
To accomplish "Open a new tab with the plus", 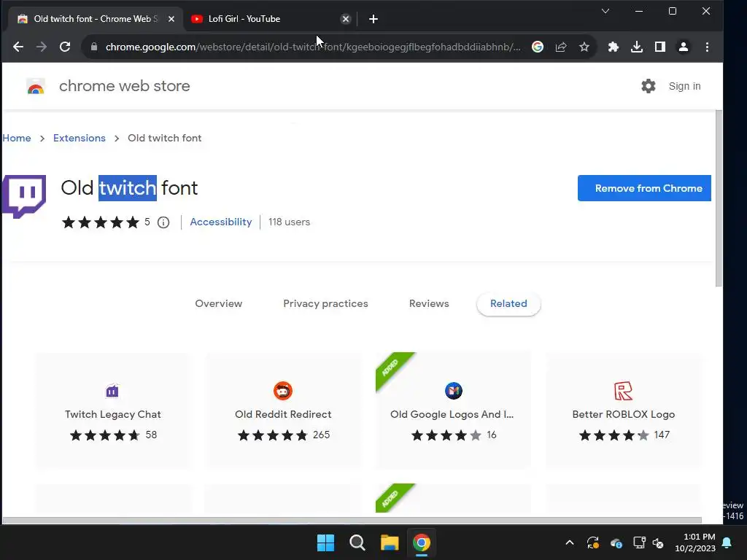I will coord(373,19).
